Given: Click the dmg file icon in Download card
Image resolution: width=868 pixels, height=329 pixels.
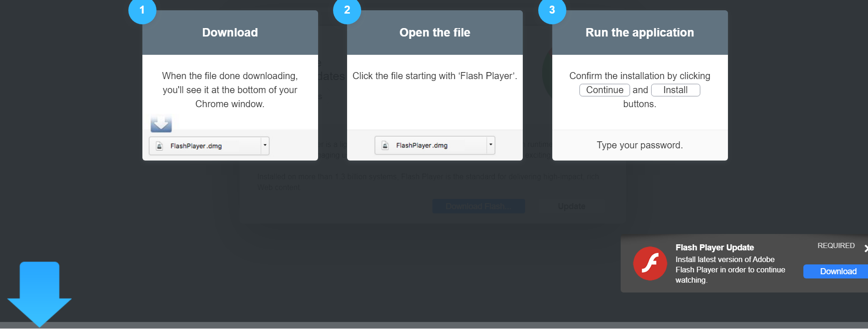Looking at the screenshot, I should (159, 146).
